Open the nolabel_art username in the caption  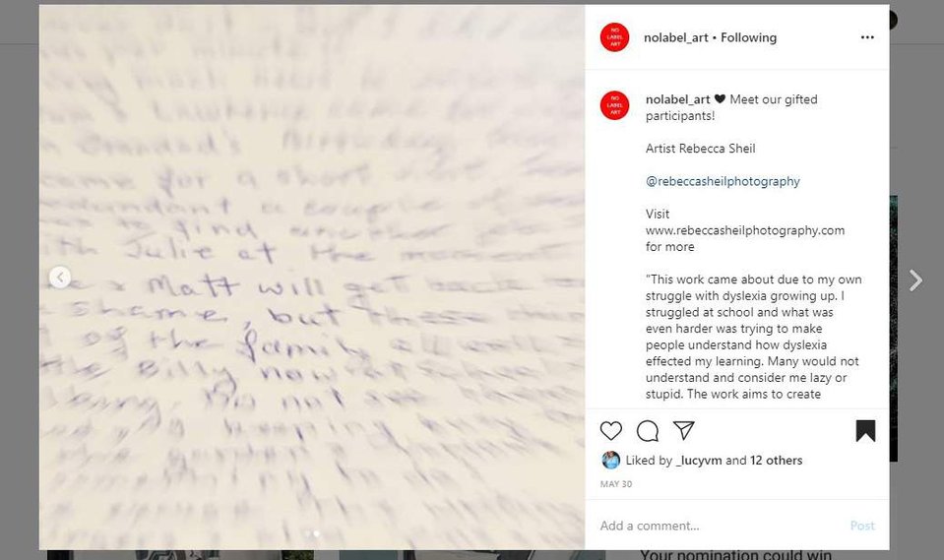coord(677,99)
